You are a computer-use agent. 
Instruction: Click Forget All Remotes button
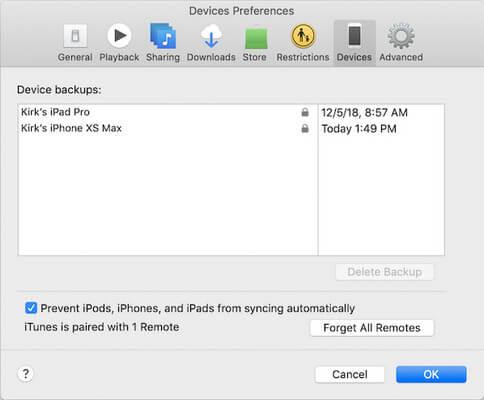[372, 328]
